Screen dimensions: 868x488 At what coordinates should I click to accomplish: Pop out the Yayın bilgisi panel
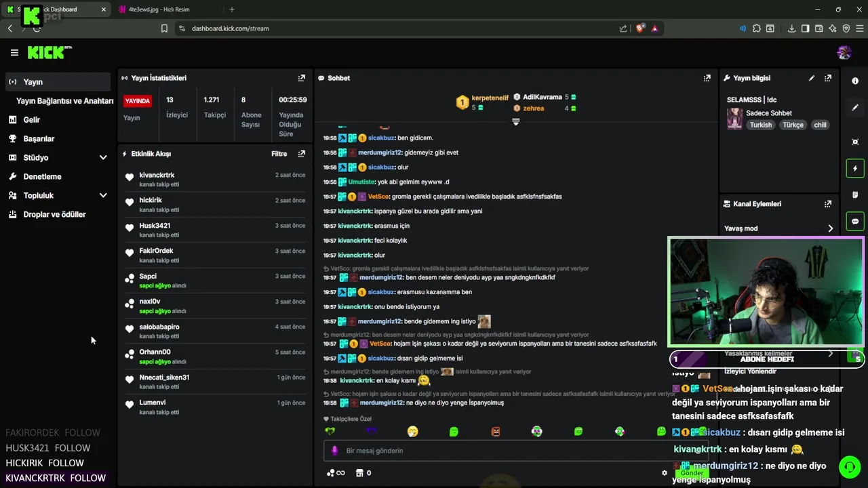tap(828, 78)
